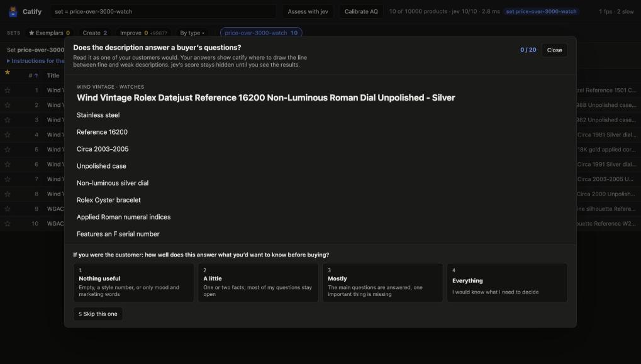
Task: Star row 3 in the product table
Action: 8,119
